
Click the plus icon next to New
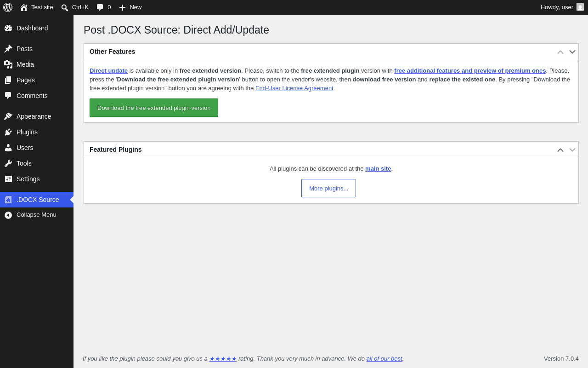pyautogui.click(x=122, y=7)
